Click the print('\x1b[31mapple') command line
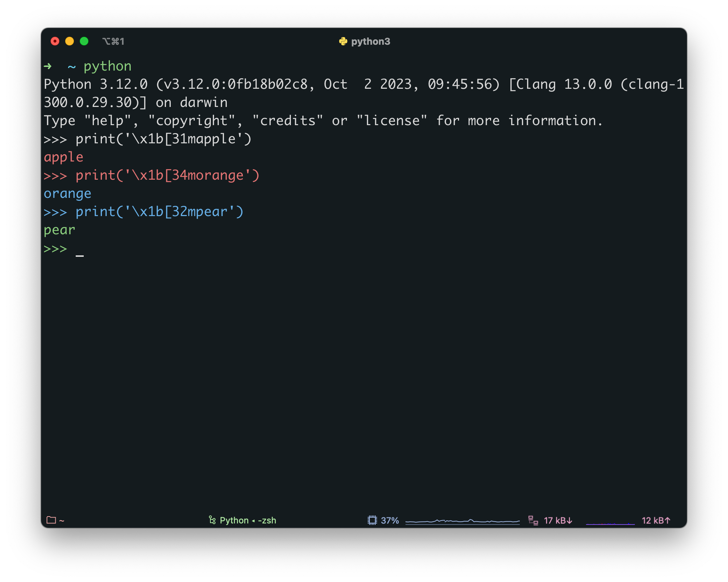The width and height of the screenshot is (728, 582). pos(147,139)
